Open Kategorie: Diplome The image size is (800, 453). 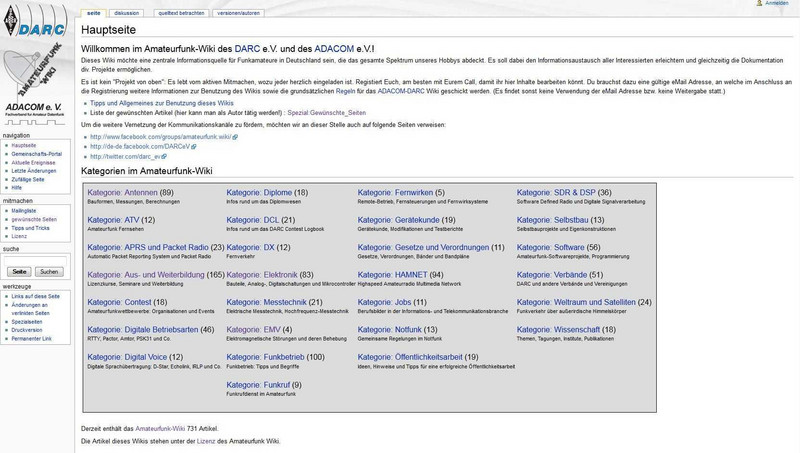[259, 192]
